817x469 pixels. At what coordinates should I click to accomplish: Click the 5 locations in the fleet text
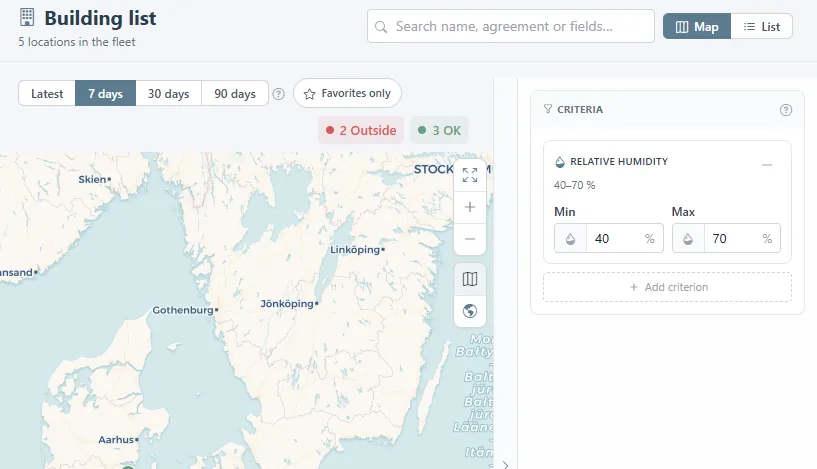tap(77, 42)
